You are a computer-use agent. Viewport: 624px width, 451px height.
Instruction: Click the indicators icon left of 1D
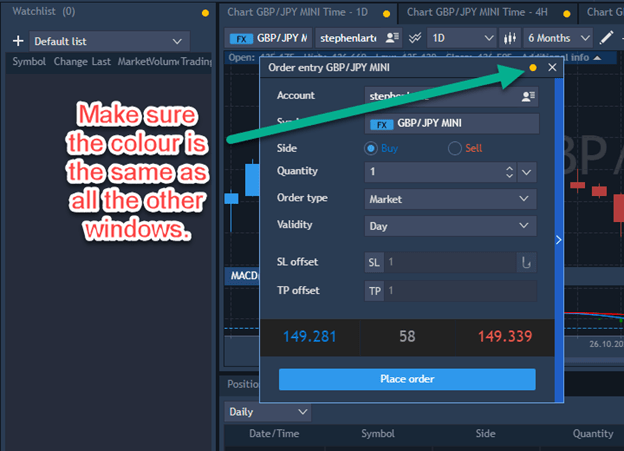414,37
